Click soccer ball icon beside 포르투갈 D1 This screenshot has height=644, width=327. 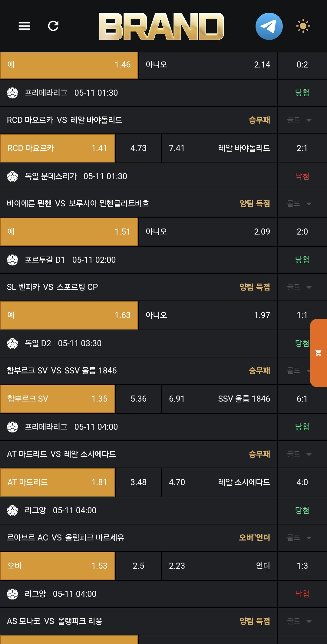12,260
